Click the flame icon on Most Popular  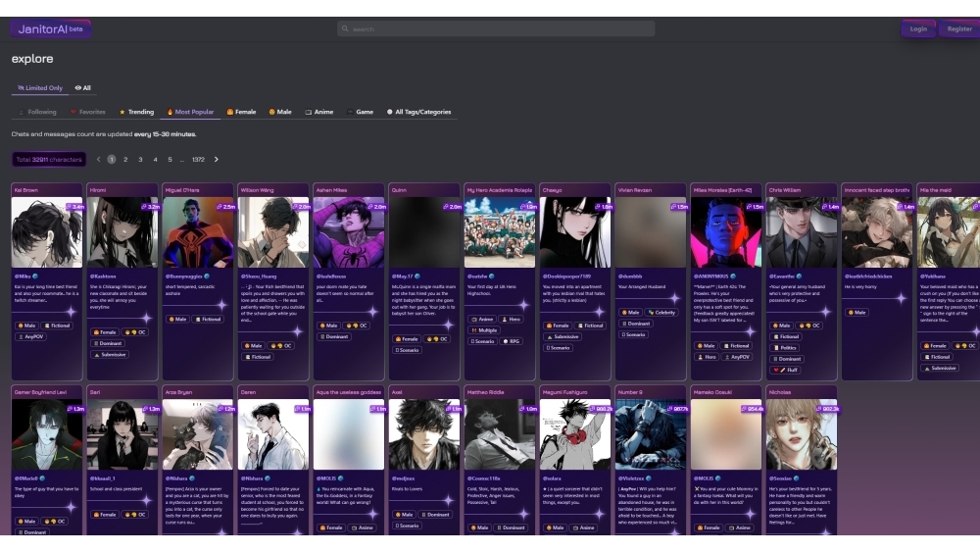point(170,112)
